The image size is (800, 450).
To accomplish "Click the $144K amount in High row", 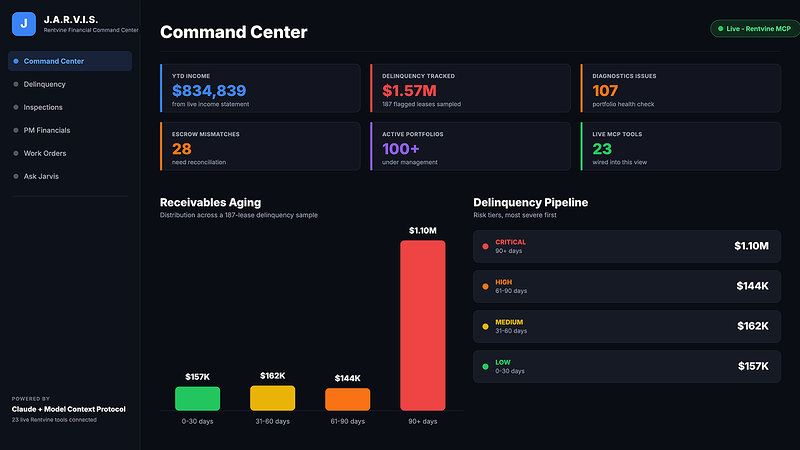I will coord(753,286).
